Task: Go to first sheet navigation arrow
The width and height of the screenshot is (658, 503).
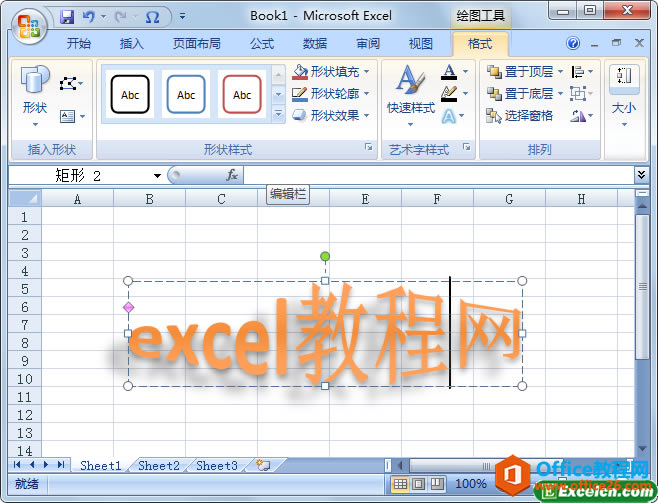Action: [x=17, y=465]
